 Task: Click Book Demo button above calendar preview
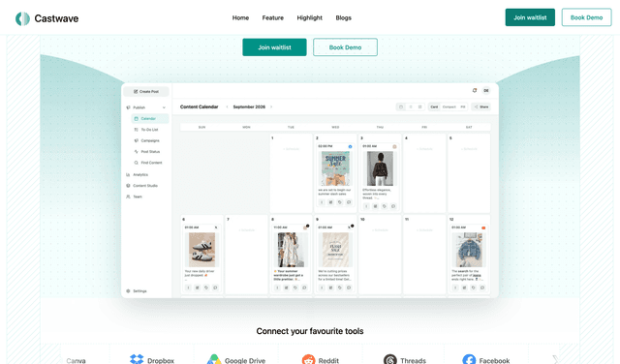click(345, 47)
